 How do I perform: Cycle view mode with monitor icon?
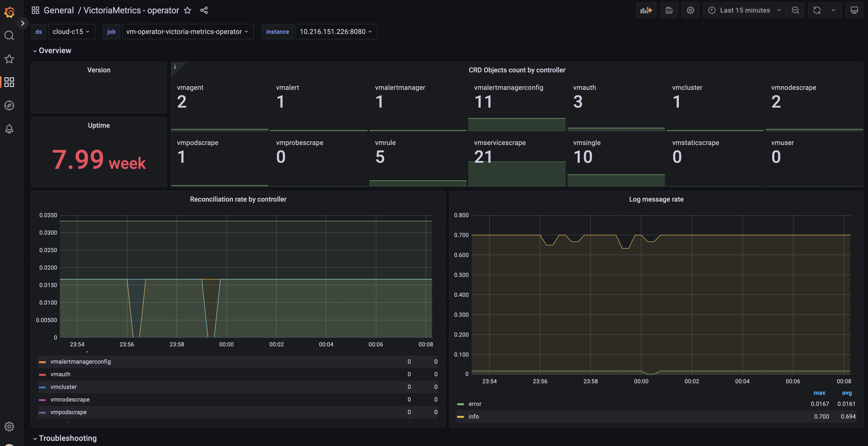[854, 10]
